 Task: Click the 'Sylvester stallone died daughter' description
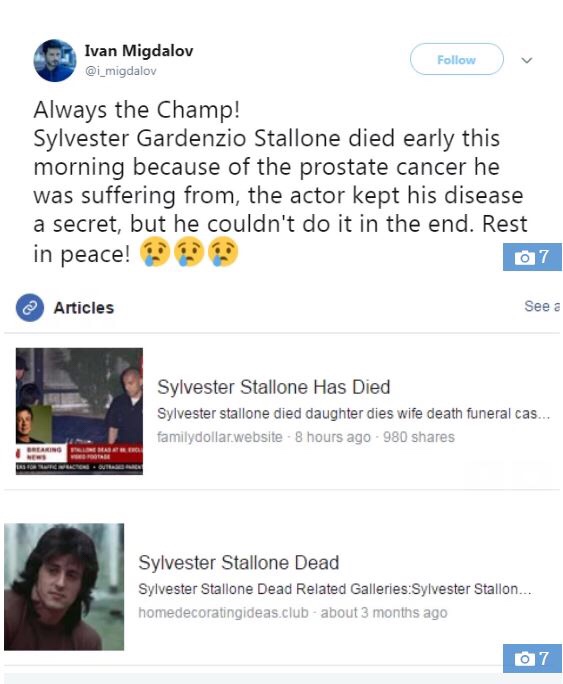tap(353, 413)
